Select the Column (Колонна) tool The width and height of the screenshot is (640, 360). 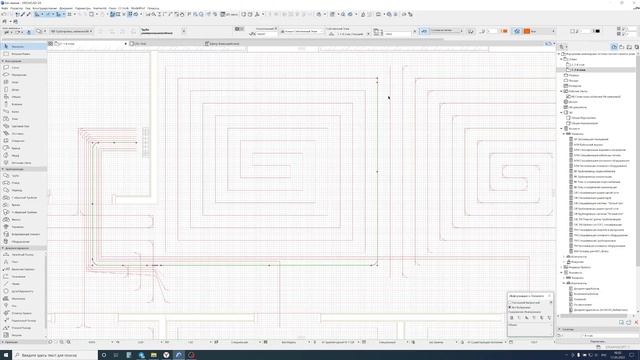point(23,104)
